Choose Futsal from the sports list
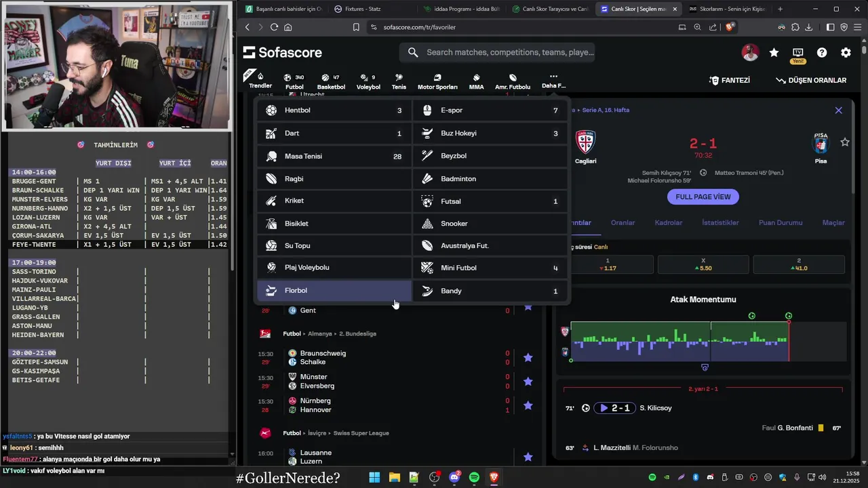 (490, 201)
